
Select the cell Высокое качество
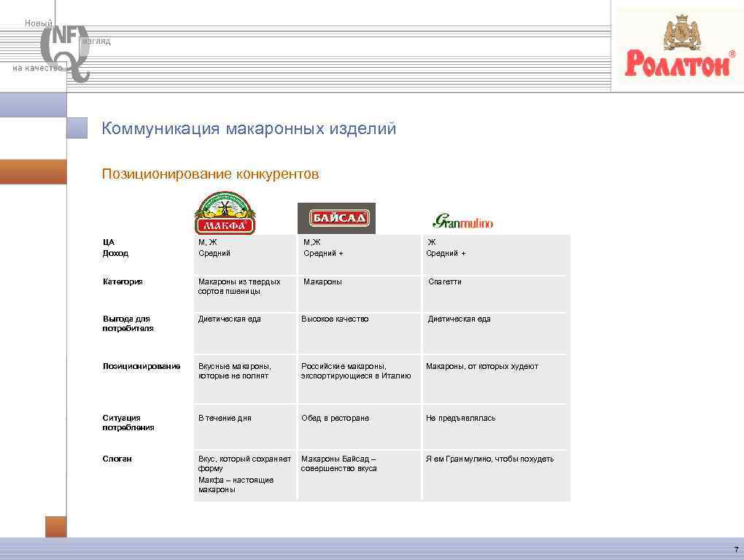pyautogui.click(x=335, y=319)
